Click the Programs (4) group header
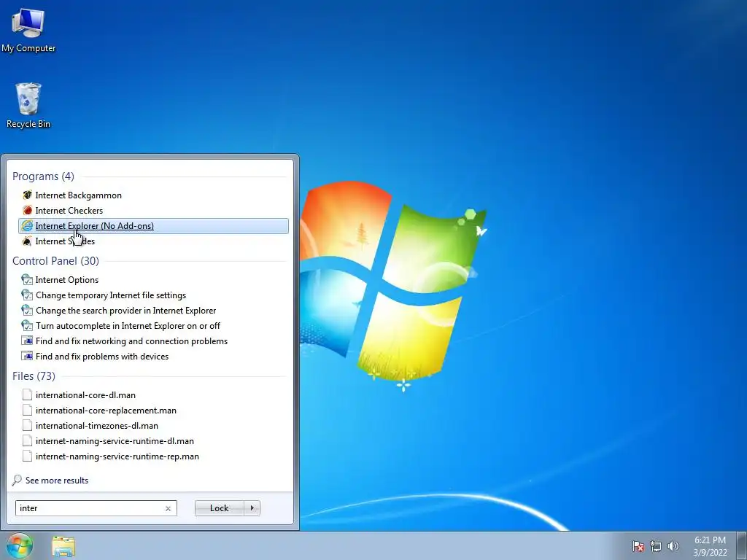The image size is (747, 560). point(43,176)
